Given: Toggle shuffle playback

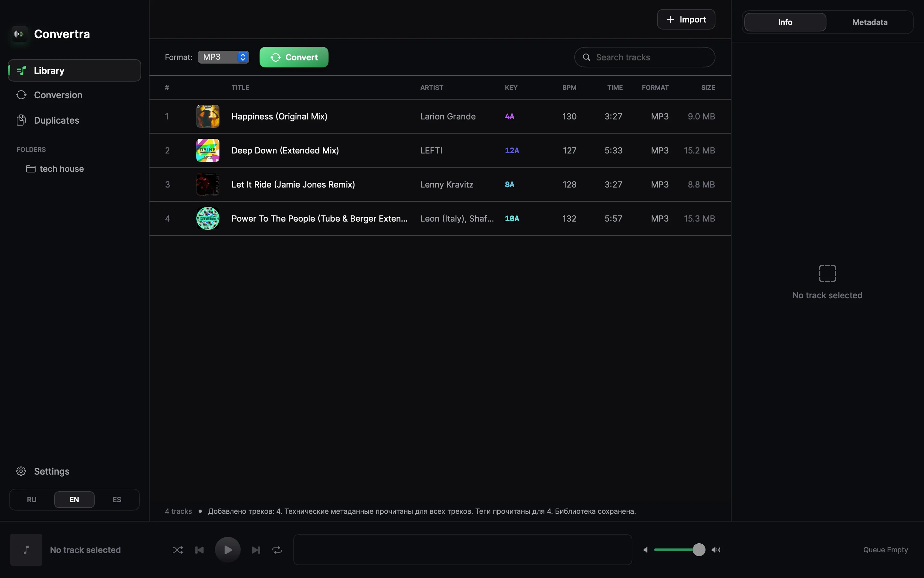Looking at the screenshot, I should (x=177, y=550).
